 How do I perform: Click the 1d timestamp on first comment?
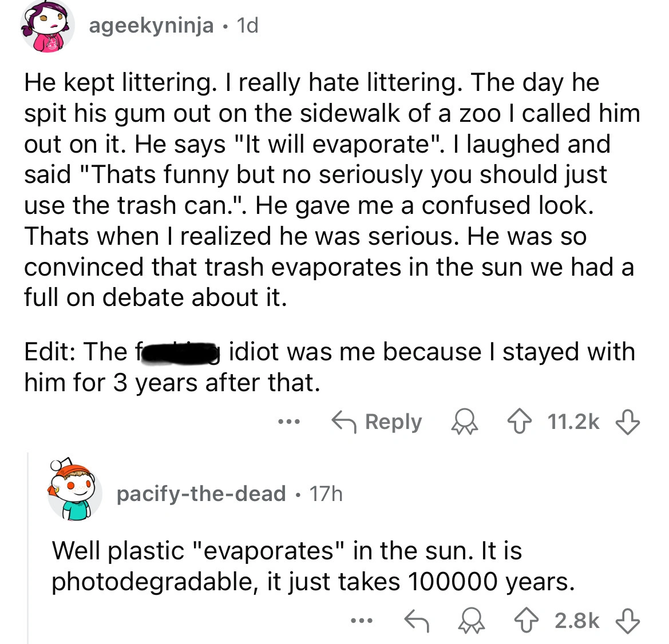[x=248, y=26]
